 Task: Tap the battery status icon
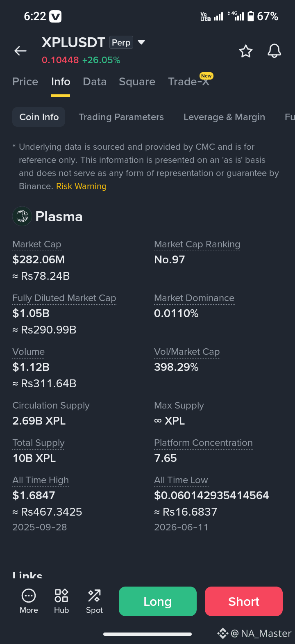coord(251,16)
